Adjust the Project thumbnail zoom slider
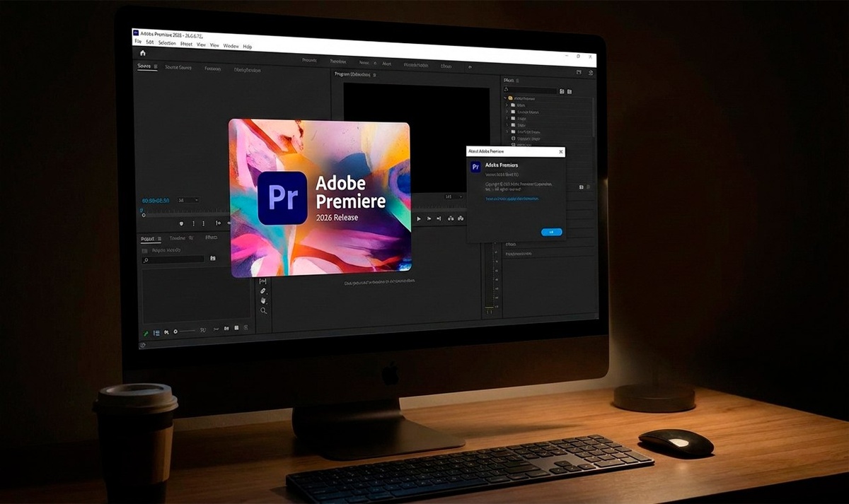This screenshot has width=849, height=504. tap(185, 331)
